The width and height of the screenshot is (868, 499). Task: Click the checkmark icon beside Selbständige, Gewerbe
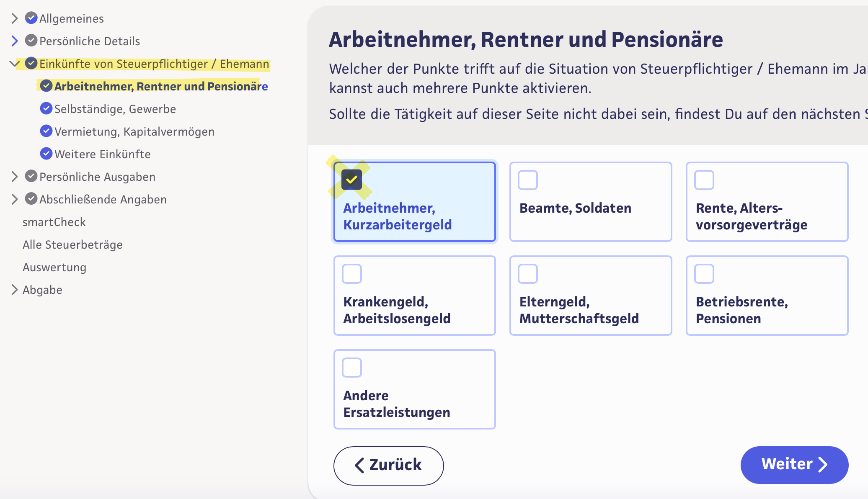46,108
